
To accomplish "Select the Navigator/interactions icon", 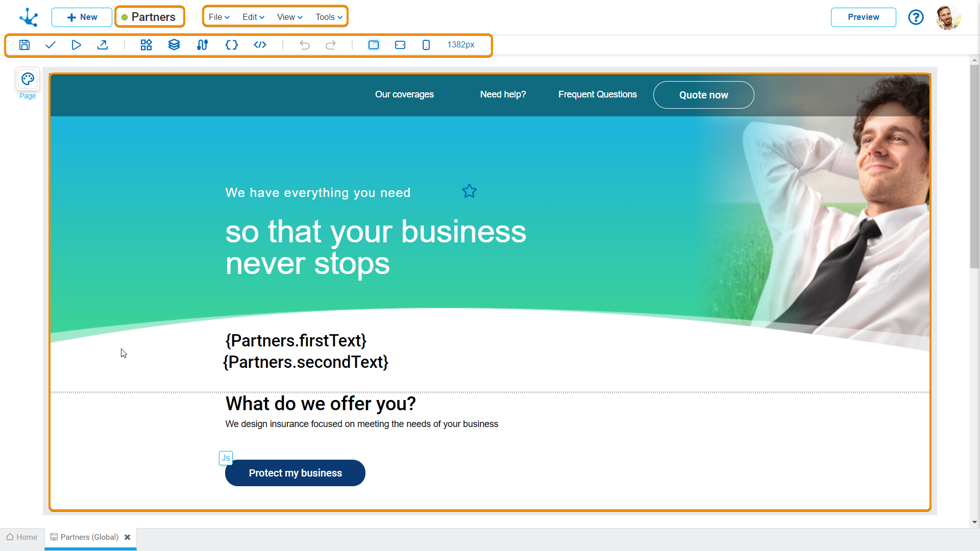I will [x=203, y=44].
